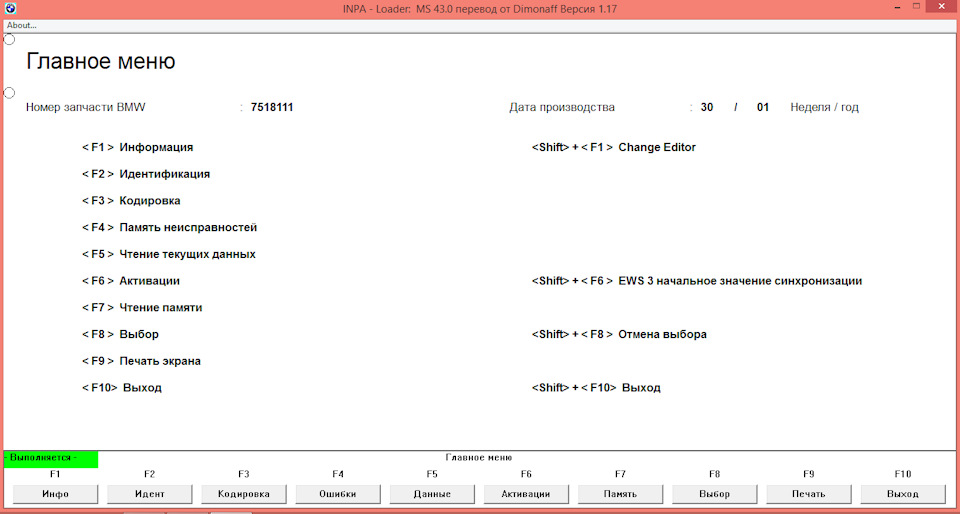
Task: Click 'Shift + F1 Change Editor' entry
Action: pyautogui.click(x=614, y=147)
